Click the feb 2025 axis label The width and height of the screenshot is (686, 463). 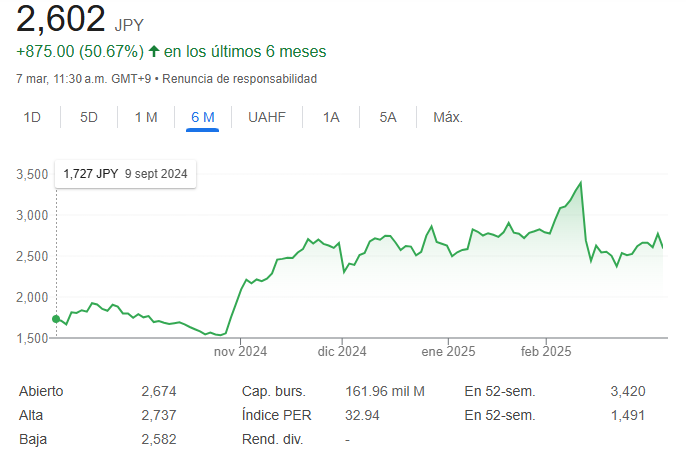pos(546,351)
